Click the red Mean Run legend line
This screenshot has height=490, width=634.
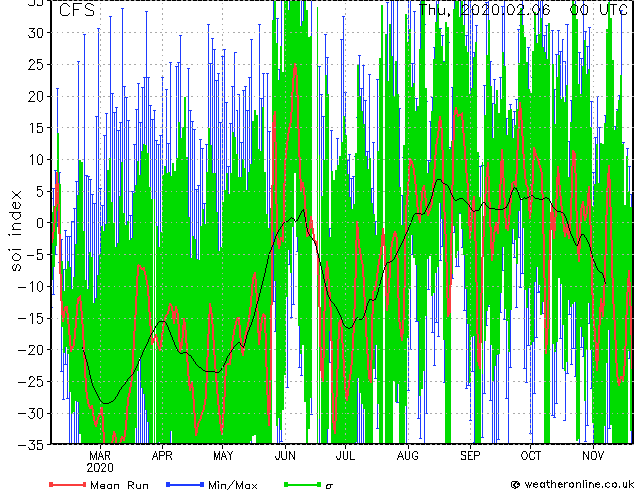tap(68, 484)
